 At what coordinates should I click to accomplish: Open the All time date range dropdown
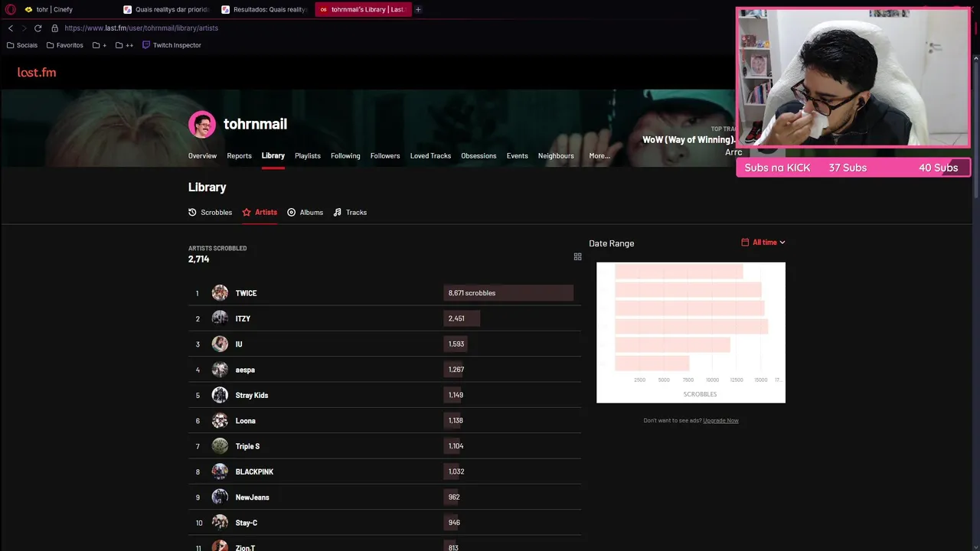pos(763,243)
